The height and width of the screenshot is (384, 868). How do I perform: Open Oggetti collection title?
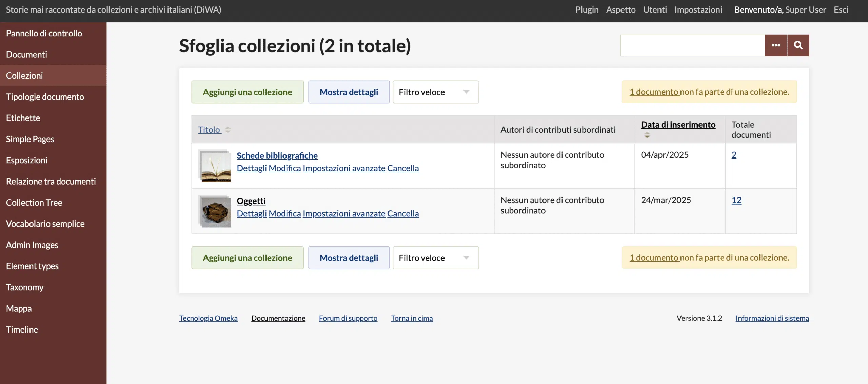click(x=251, y=201)
